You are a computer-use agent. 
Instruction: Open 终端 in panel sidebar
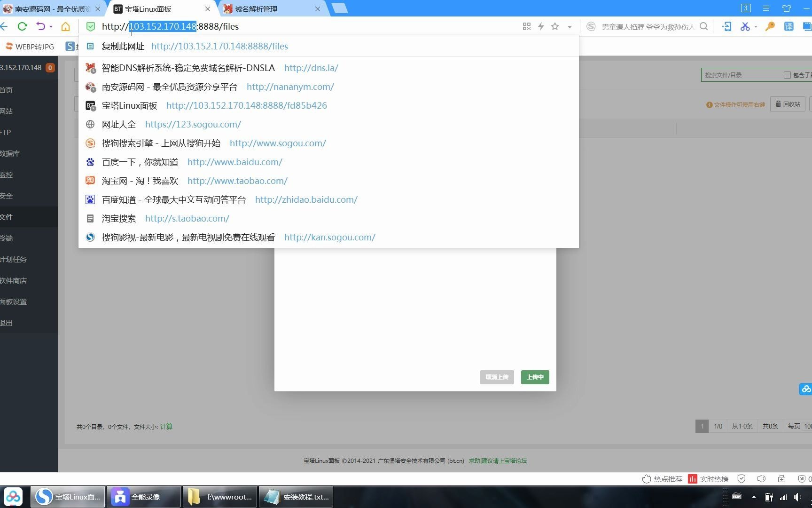pos(28,238)
